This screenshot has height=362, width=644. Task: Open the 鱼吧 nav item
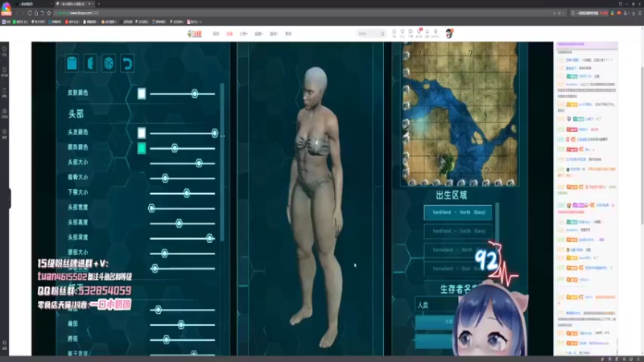pyautogui.click(x=288, y=34)
